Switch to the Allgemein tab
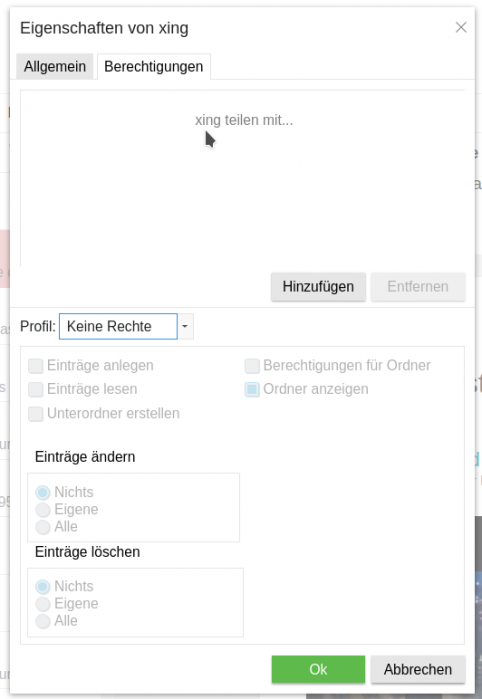This screenshot has width=482, height=699. 55,66
